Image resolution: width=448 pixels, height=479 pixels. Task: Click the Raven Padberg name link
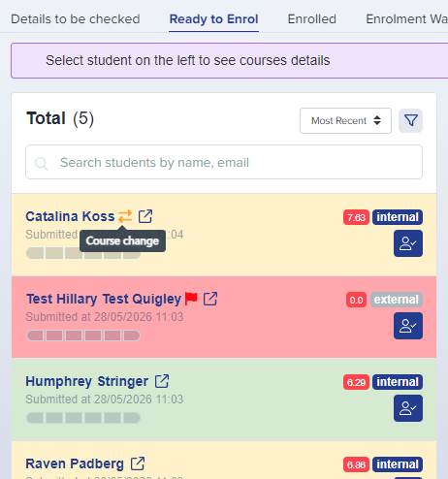(x=75, y=463)
